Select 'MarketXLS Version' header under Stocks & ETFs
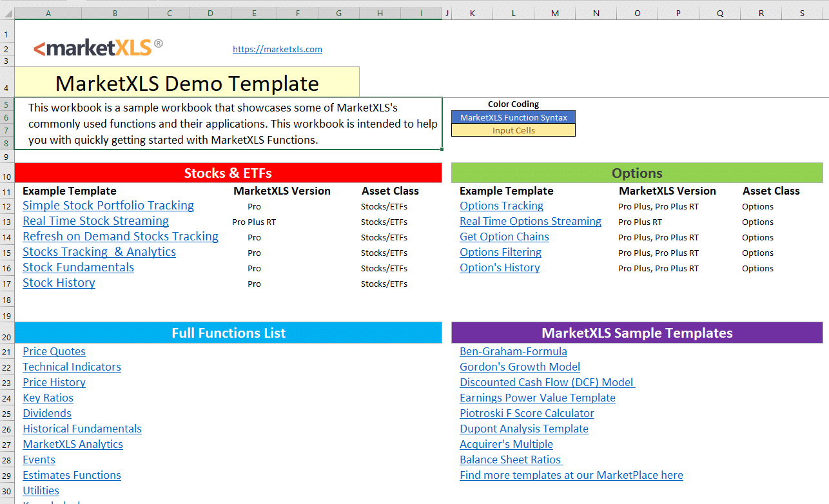The height and width of the screenshot is (504, 829). [282, 191]
